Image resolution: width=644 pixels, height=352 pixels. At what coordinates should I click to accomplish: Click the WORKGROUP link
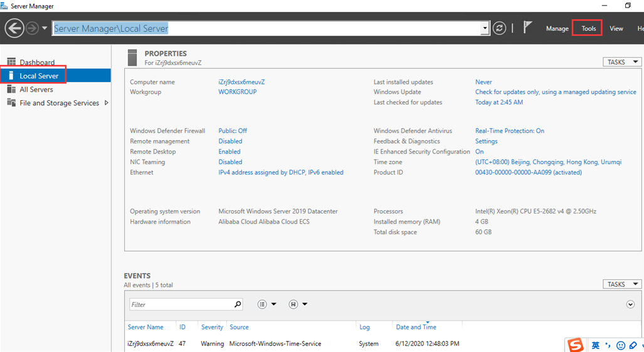coord(238,91)
